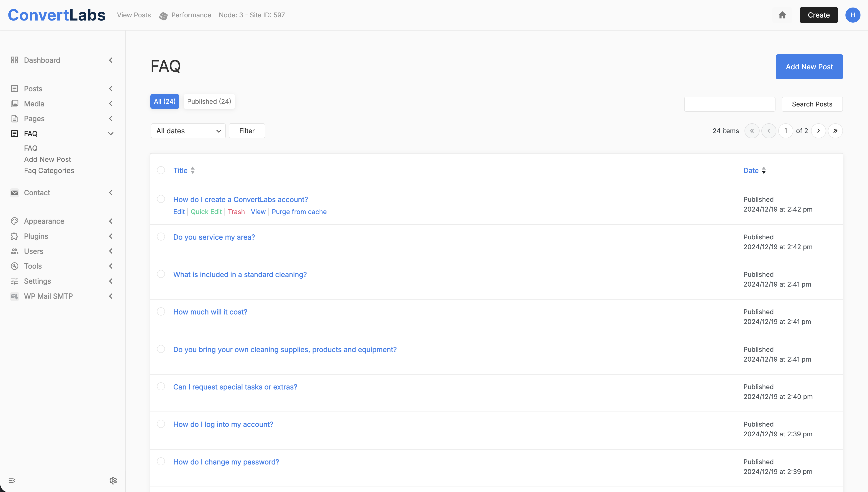Expand the Appearance sidebar chevron
The width and height of the screenshot is (868, 492).
tap(111, 221)
